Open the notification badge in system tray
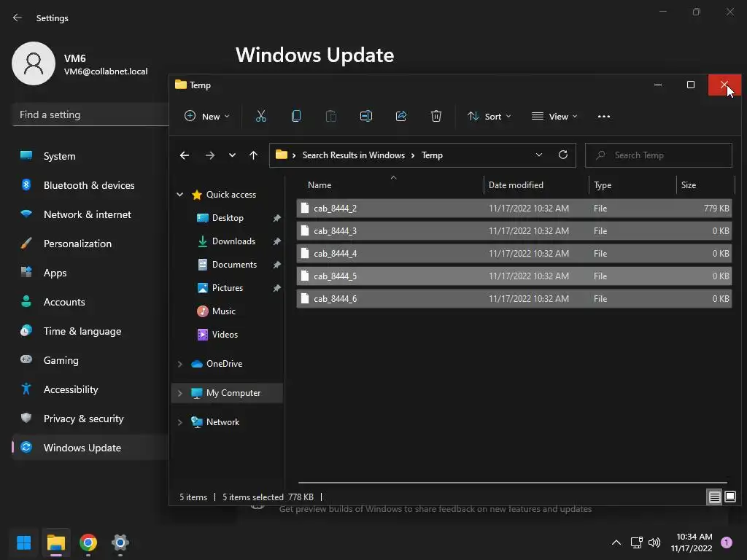 pos(727,542)
